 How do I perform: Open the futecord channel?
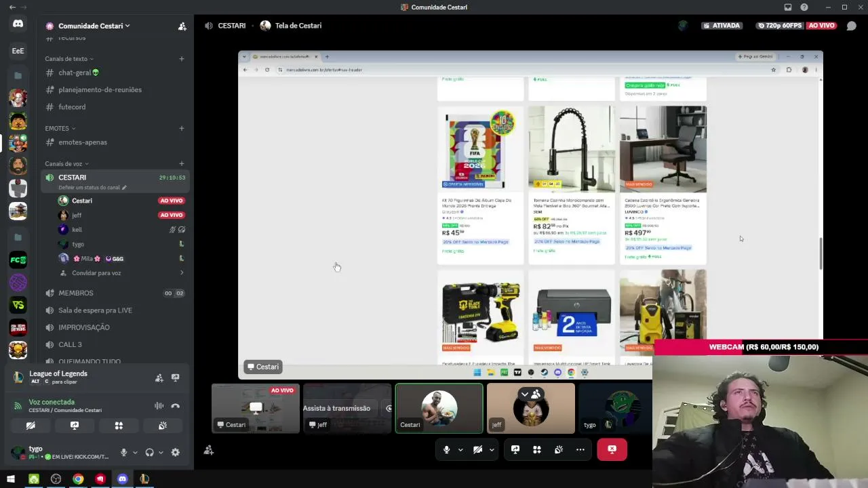point(114,107)
